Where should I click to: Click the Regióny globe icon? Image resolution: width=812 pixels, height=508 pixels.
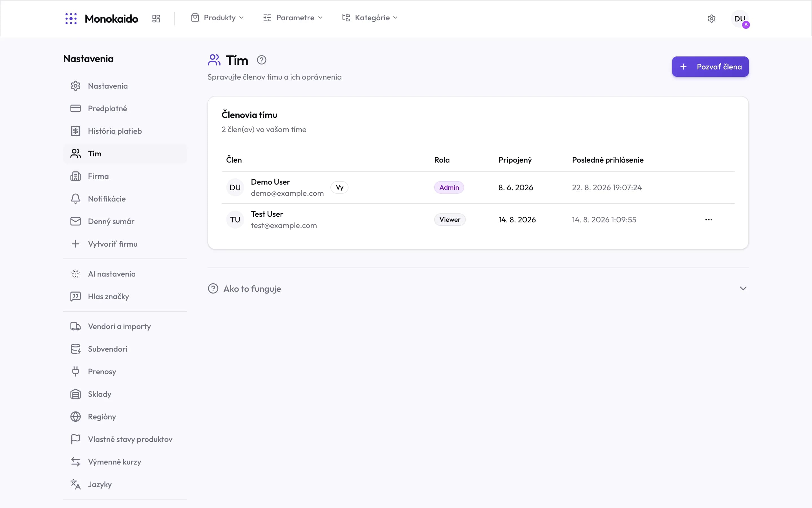click(76, 417)
